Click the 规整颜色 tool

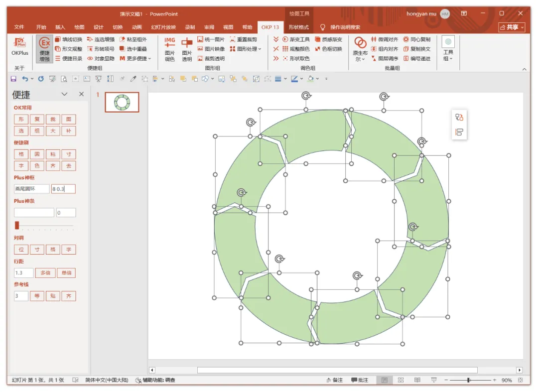(x=296, y=49)
